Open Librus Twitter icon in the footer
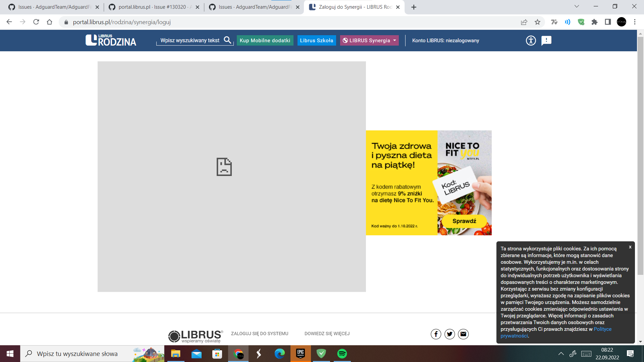This screenshot has width=644, height=362. coord(449,334)
